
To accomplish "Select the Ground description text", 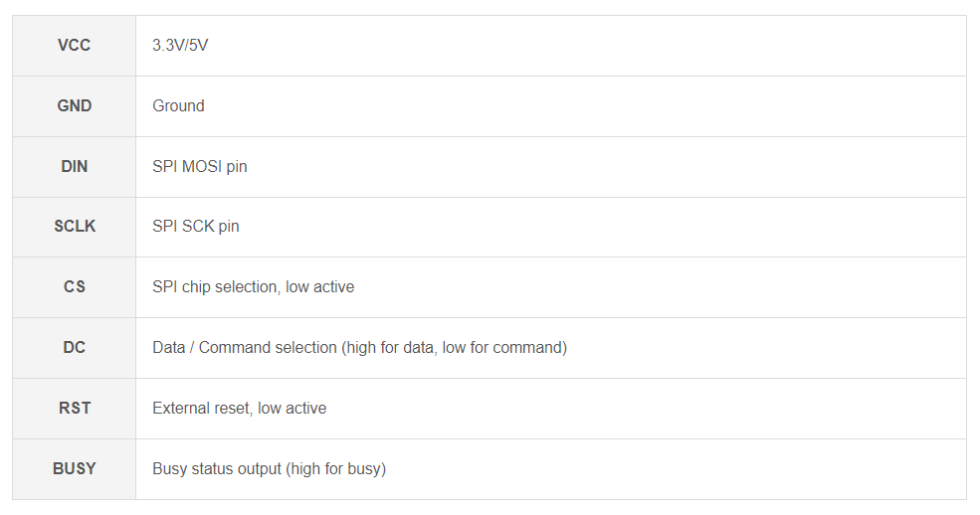I will pos(178,106).
